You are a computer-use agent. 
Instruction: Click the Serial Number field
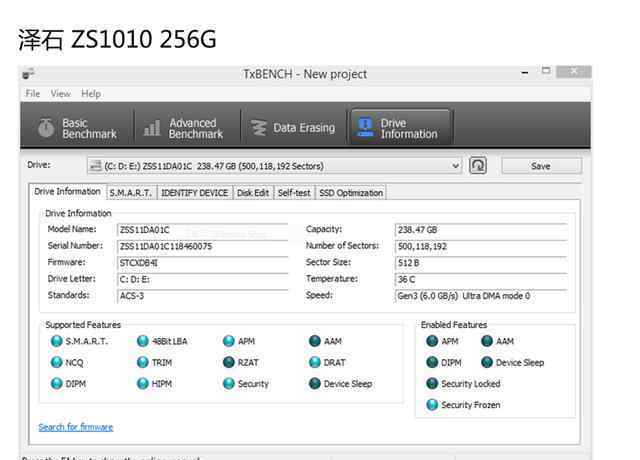(203, 246)
